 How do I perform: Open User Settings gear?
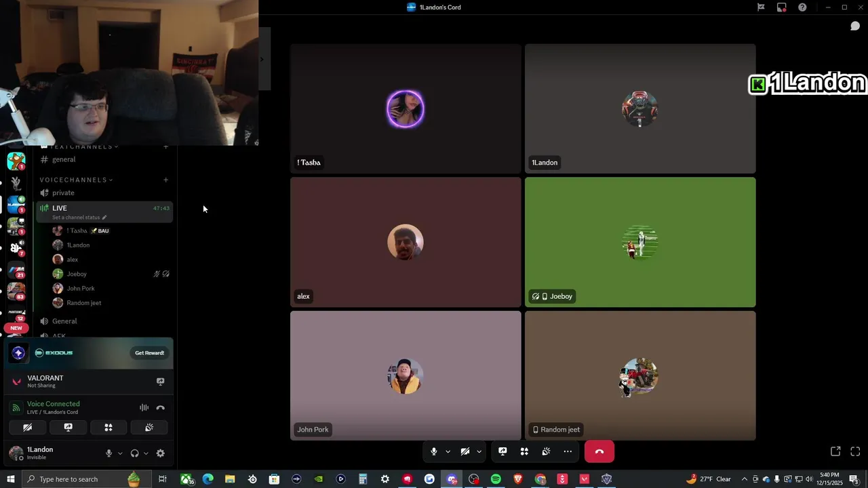pyautogui.click(x=161, y=453)
